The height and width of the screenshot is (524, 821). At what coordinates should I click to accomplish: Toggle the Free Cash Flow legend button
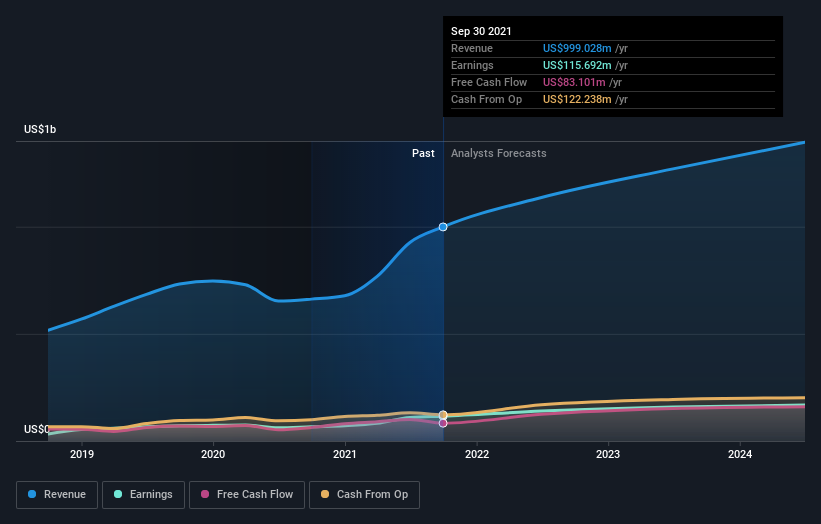pos(247,495)
